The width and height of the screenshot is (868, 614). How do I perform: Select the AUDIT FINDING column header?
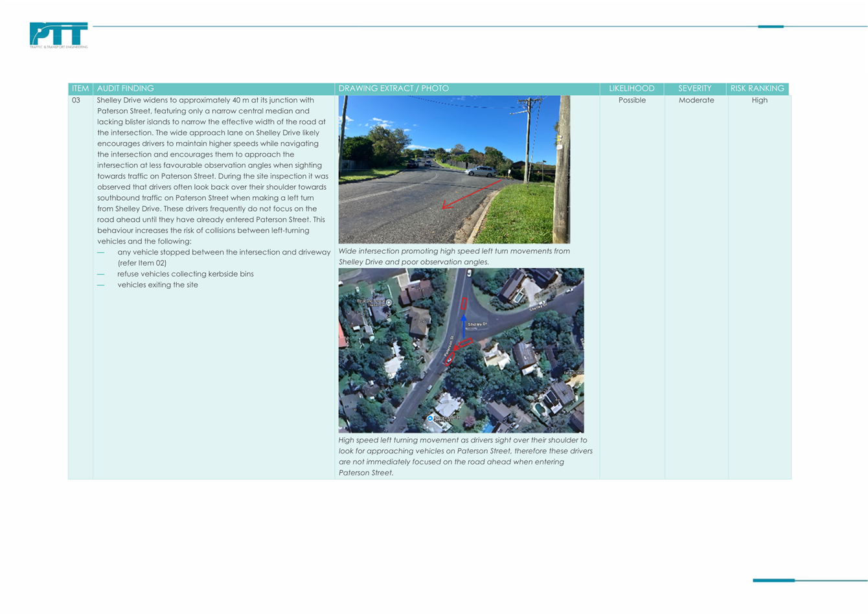[125, 89]
